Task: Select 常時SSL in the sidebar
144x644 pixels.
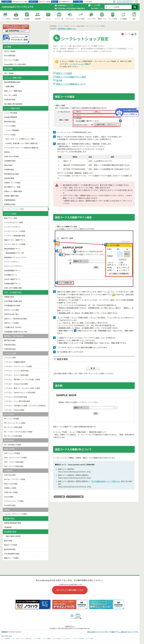Action: tap(25, 152)
